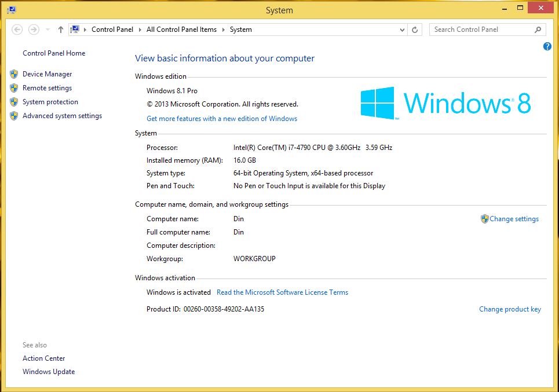Screen dimensions: 559x392
Task: Open Help via the blue question mark icon
Action: 547,46
